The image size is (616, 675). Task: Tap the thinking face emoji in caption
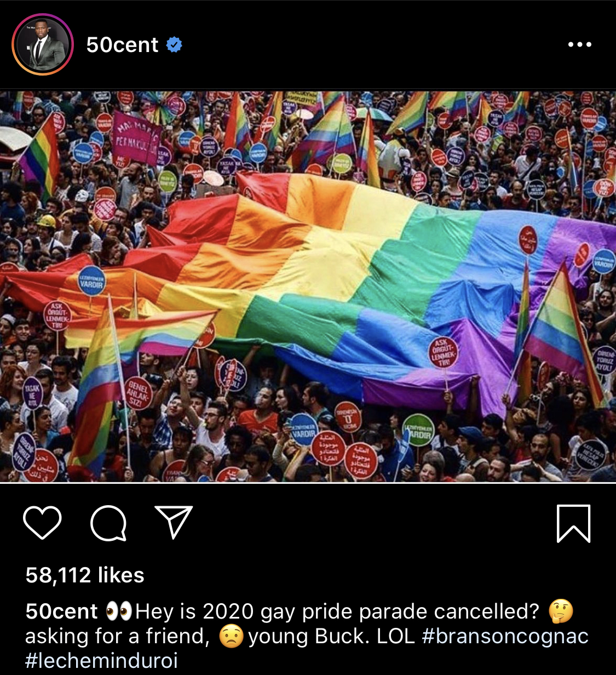tap(561, 611)
